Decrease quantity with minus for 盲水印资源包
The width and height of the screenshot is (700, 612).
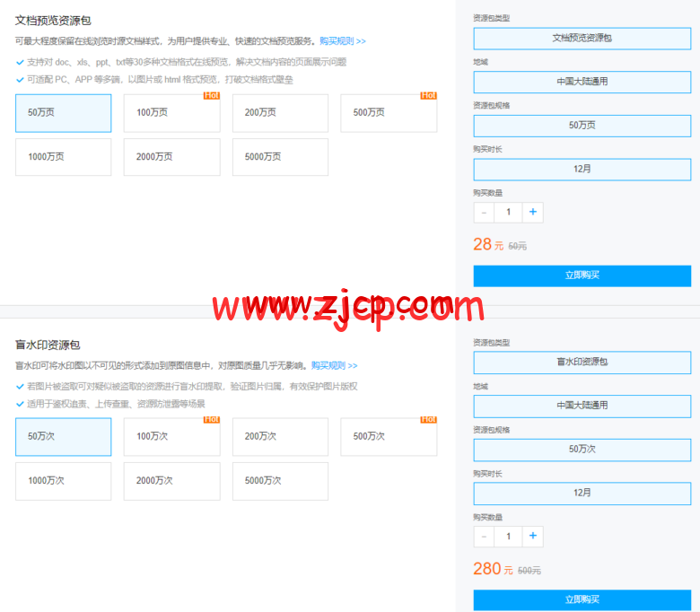coord(484,536)
